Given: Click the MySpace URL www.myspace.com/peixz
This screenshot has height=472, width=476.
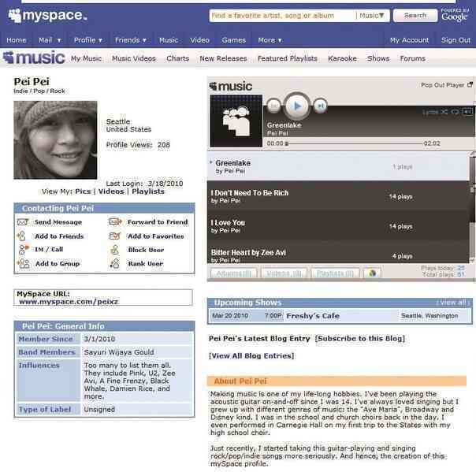Looking at the screenshot, I should [69, 302].
